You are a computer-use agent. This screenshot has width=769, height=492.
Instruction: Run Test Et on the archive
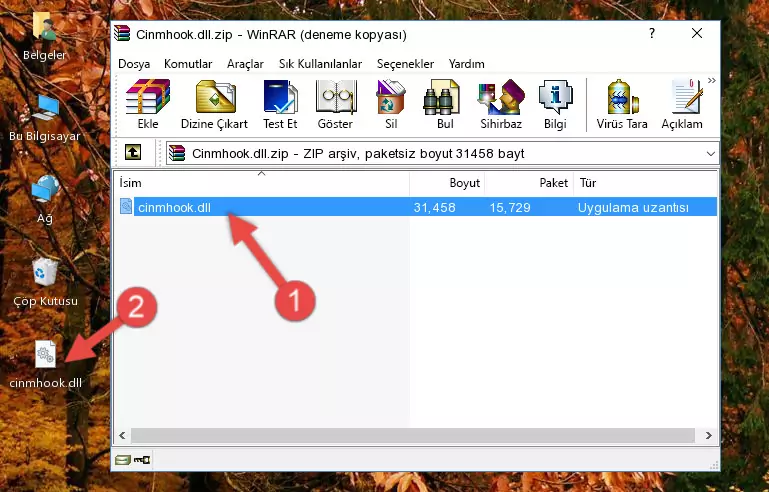280,104
